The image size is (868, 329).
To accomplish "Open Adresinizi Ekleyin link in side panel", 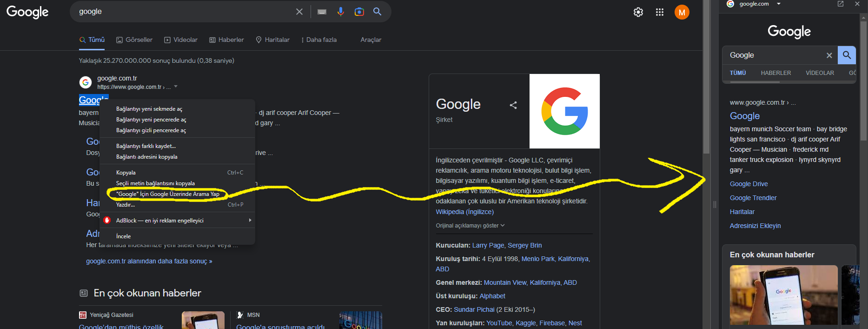I will [x=755, y=226].
